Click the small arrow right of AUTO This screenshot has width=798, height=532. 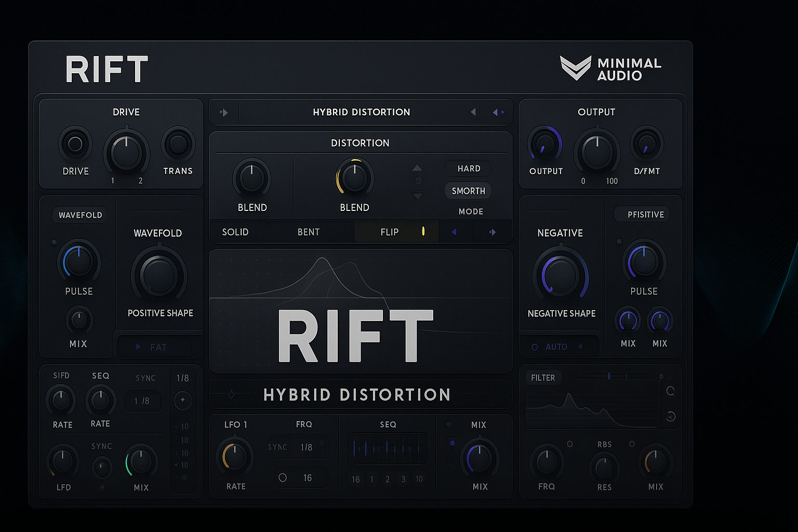[580, 347]
